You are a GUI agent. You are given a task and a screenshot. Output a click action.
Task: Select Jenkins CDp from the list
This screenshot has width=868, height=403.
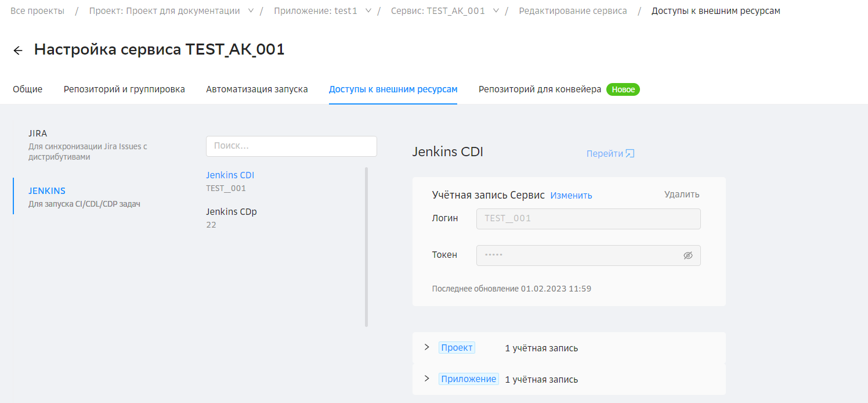pyautogui.click(x=231, y=212)
